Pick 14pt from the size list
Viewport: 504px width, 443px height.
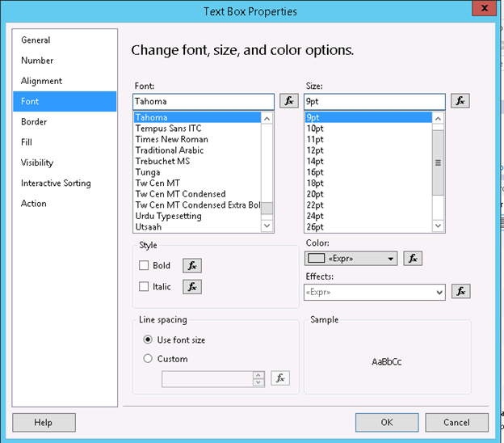[314, 161]
